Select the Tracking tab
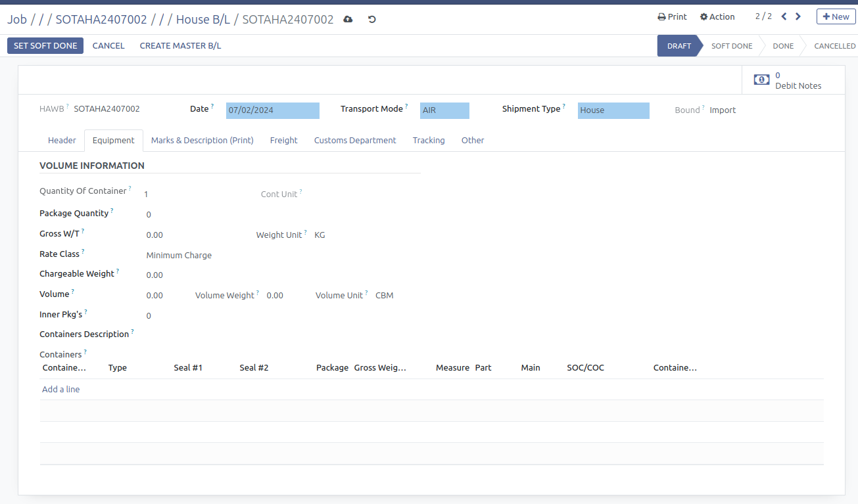Image resolution: width=858 pixels, height=504 pixels. point(429,140)
